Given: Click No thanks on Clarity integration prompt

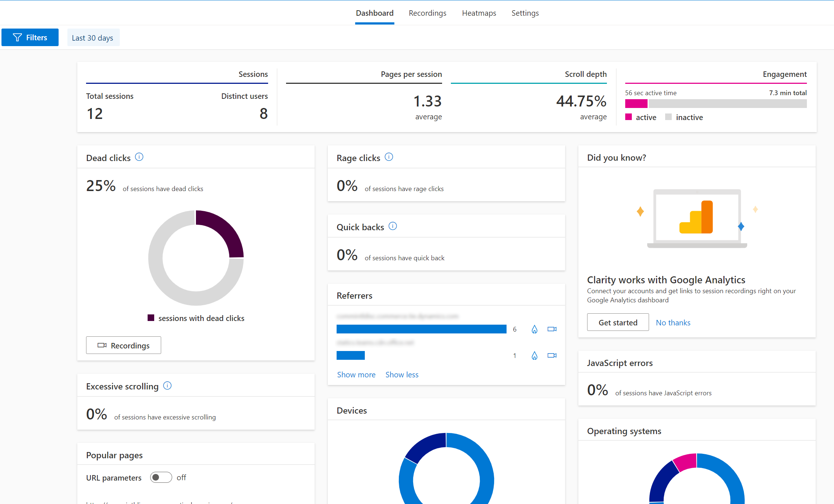Looking at the screenshot, I should (672, 322).
